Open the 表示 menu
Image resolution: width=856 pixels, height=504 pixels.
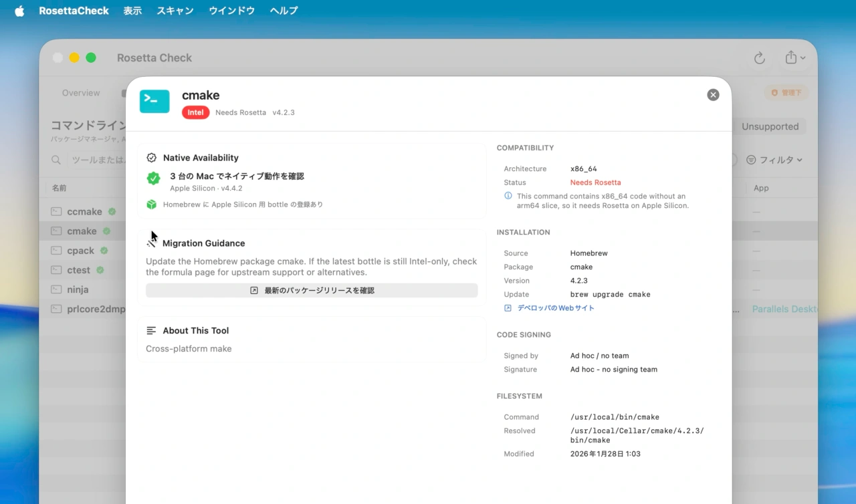(132, 11)
